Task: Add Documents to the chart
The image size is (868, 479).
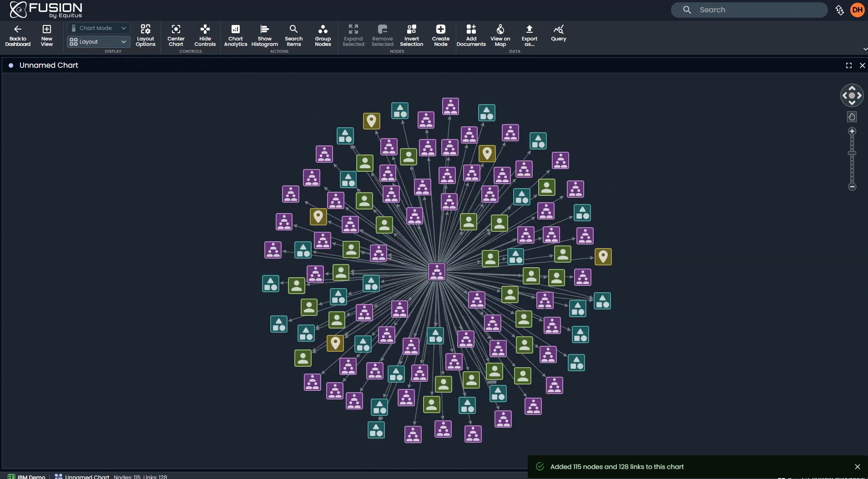Action: (x=471, y=35)
